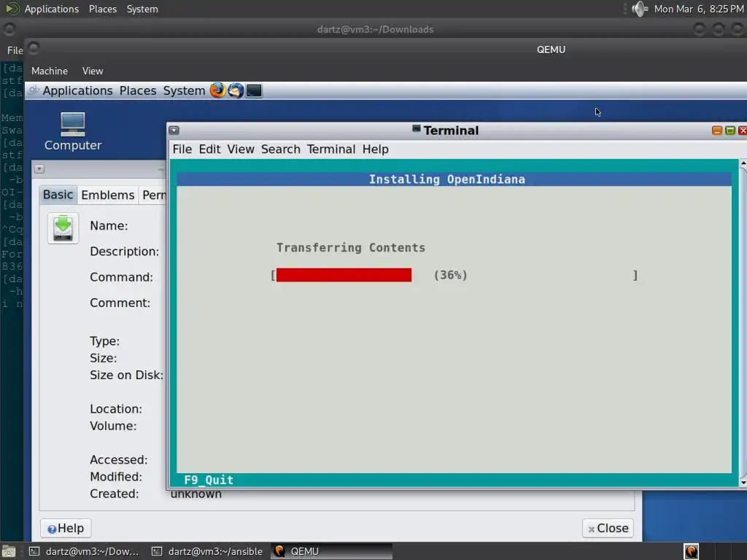Click the red installer progress bar

point(344,275)
